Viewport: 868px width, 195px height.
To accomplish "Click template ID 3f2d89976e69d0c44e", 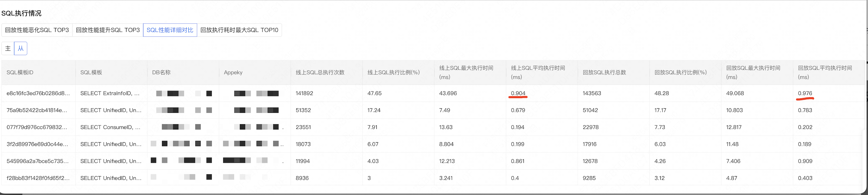I will (37, 144).
